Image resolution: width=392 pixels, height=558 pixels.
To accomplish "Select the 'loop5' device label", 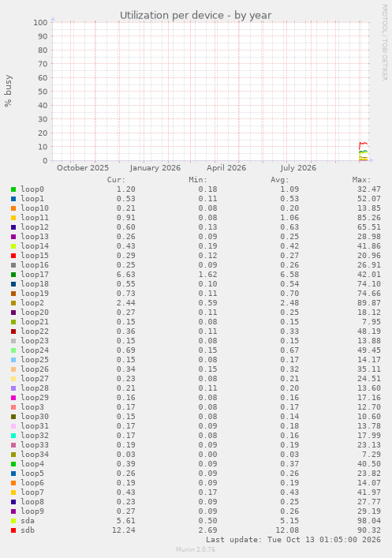I will tap(32, 474).
